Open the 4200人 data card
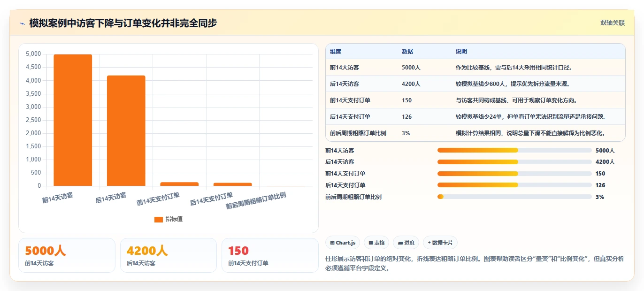Viewport: 644px width, 291px height. 169,255
